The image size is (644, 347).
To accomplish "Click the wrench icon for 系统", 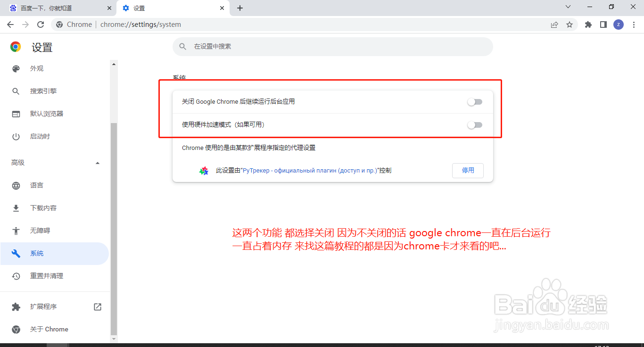I will pyautogui.click(x=16, y=254).
